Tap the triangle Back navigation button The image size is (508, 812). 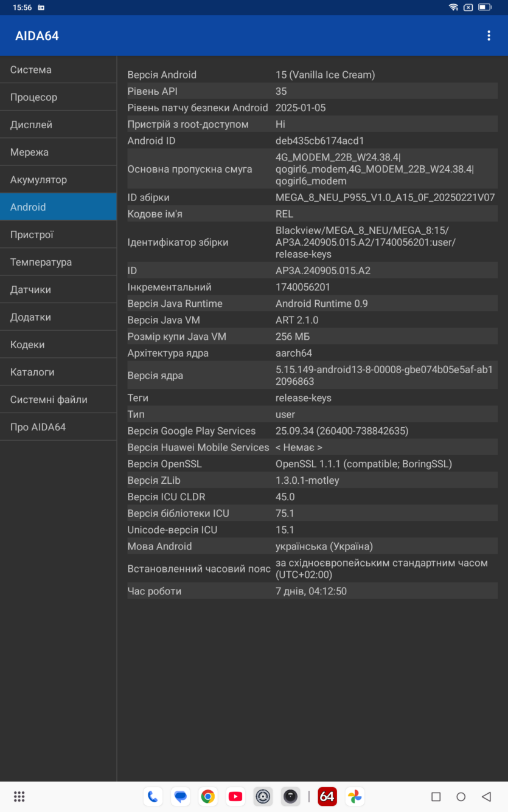click(485, 796)
